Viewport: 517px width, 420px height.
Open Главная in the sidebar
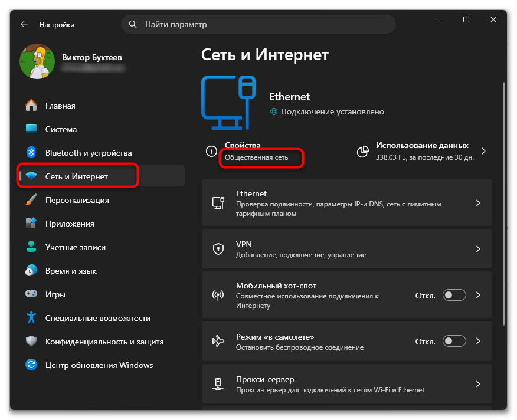[x=102, y=106]
